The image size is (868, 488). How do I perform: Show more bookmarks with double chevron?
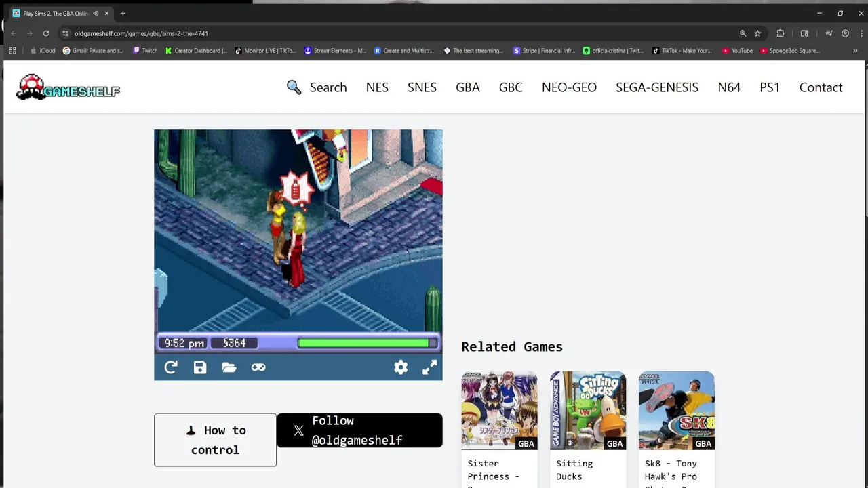coord(855,51)
